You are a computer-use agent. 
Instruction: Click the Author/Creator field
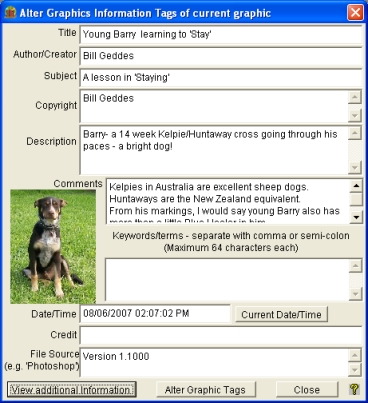tap(221, 56)
